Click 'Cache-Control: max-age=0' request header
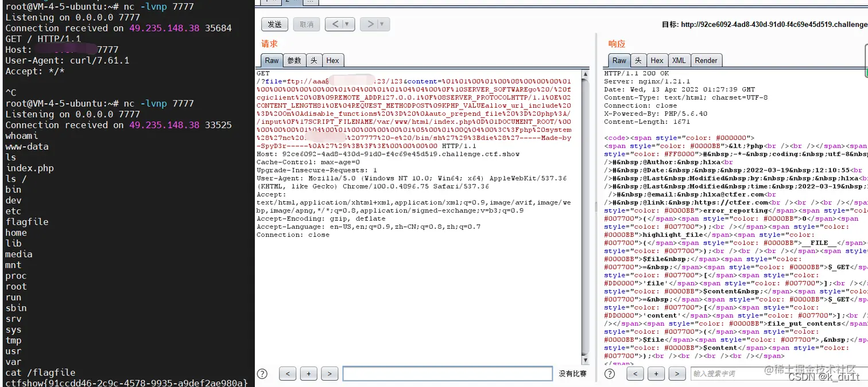 (308, 162)
